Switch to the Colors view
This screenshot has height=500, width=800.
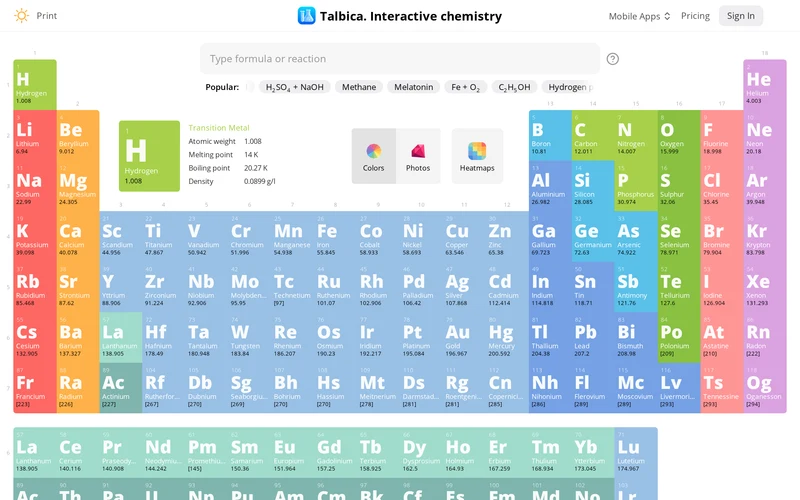373,156
